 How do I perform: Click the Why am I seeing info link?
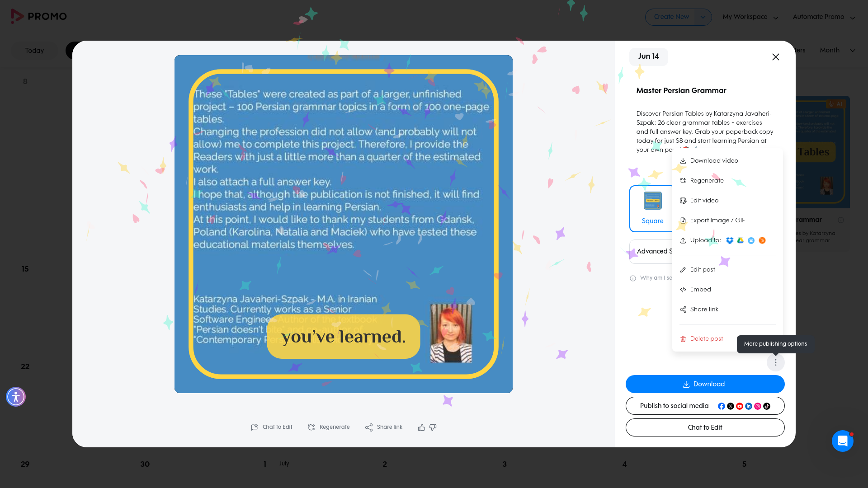coord(651,278)
